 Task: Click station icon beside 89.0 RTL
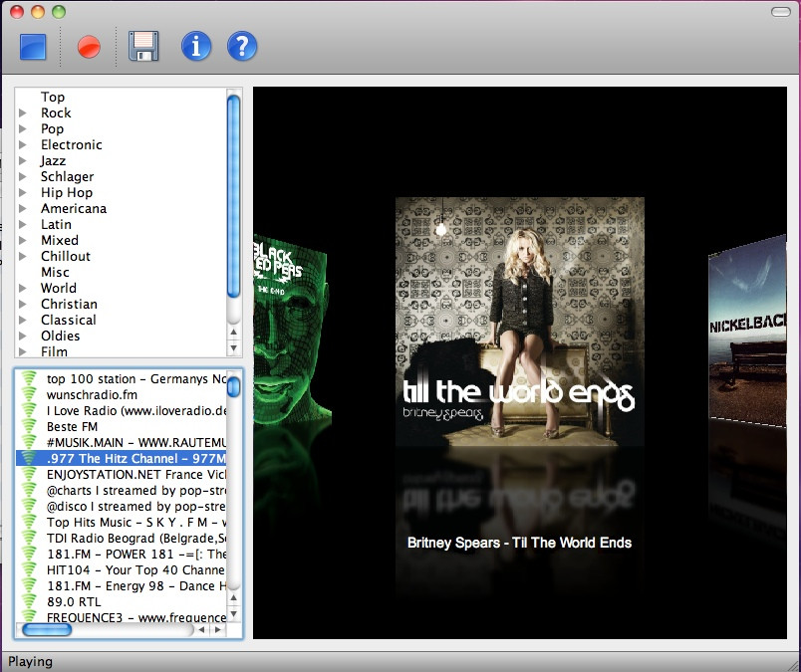click(29, 601)
